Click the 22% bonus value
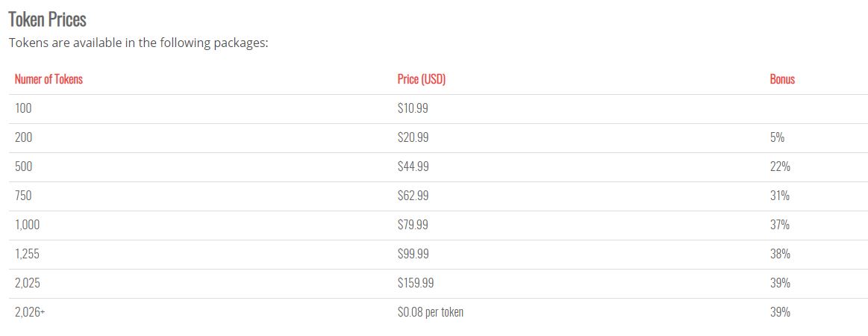The image size is (868, 336). coord(780,167)
